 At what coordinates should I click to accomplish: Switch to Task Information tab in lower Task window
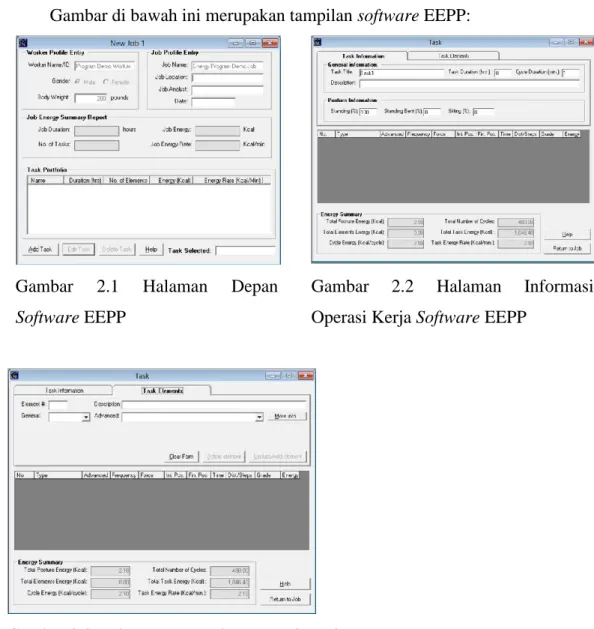pos(63,390)
